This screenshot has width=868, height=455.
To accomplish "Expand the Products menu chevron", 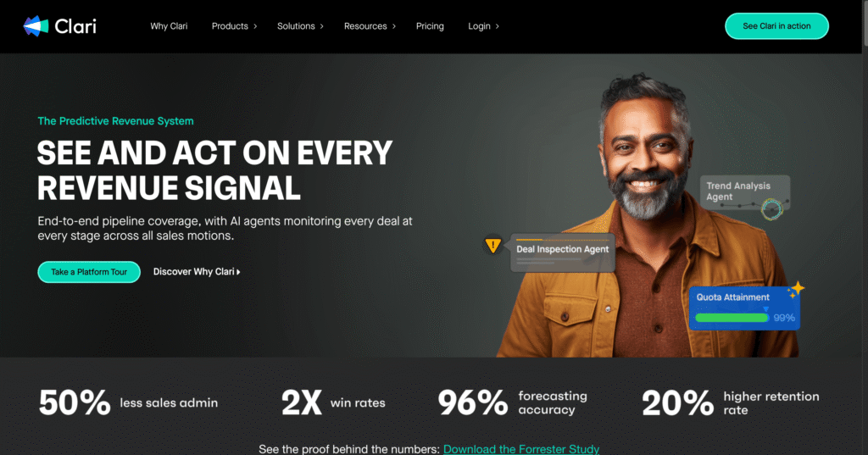I will point(255,26).
